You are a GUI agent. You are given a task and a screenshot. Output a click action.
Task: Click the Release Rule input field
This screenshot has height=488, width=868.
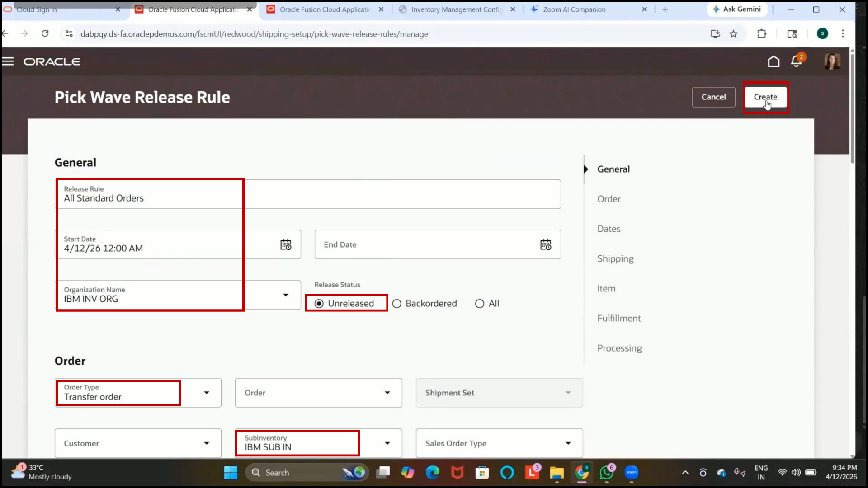pyautogui.click(x=308, y=194)
